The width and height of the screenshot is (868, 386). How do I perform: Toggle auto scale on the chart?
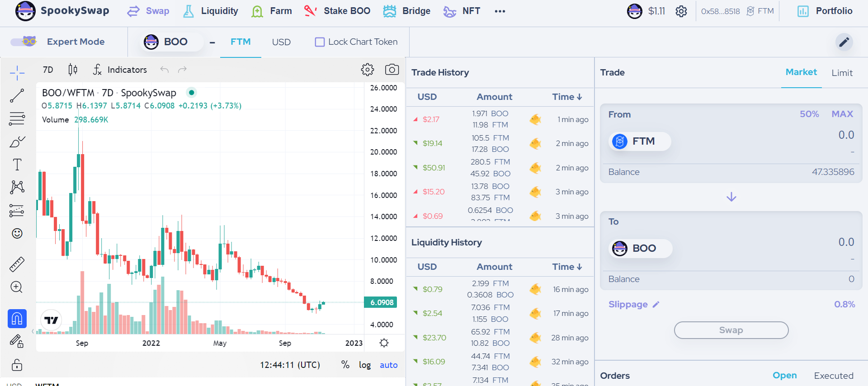389,365
